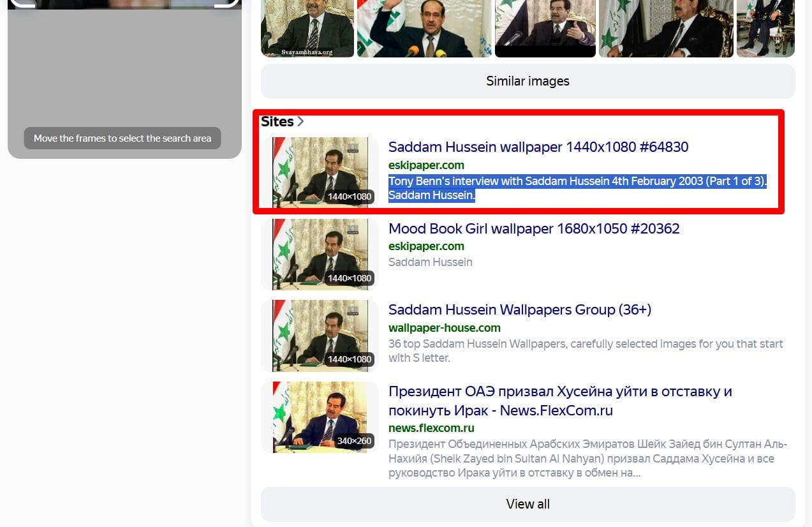Screen dimensions: 812x527
Task: Click the news.flexcom.ru site link
Action: [432, 428]
